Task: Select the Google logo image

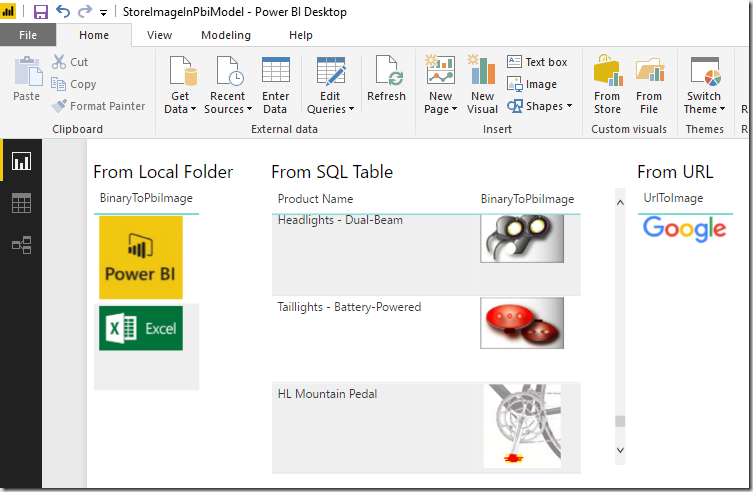Action: coord(684,229)
